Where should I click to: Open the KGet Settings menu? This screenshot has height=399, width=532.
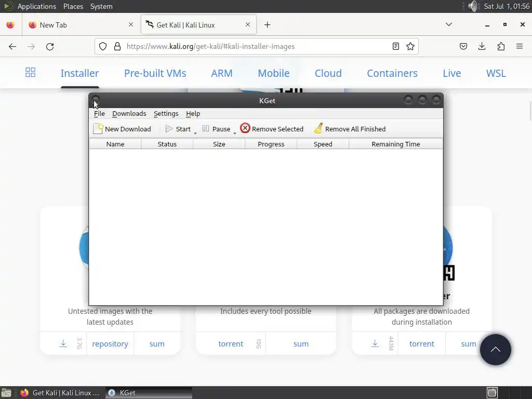(x=166, y=114)
